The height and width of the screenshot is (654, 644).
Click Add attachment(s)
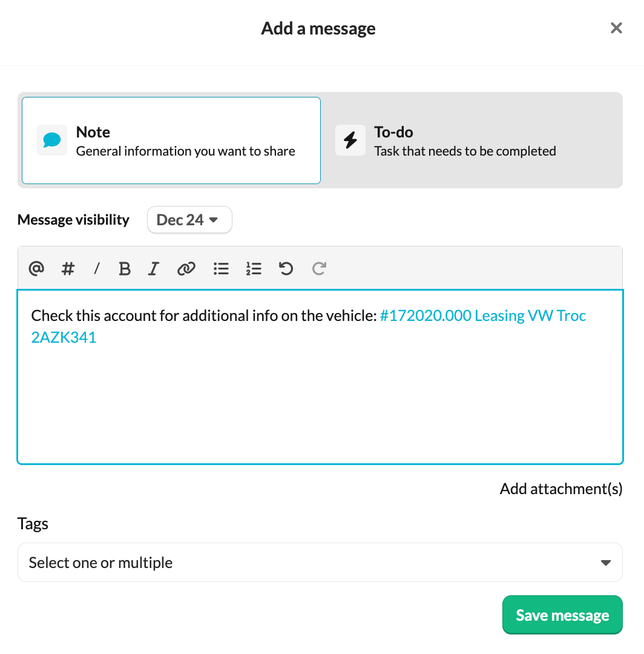pyautogui.click(x=560, y=489)
